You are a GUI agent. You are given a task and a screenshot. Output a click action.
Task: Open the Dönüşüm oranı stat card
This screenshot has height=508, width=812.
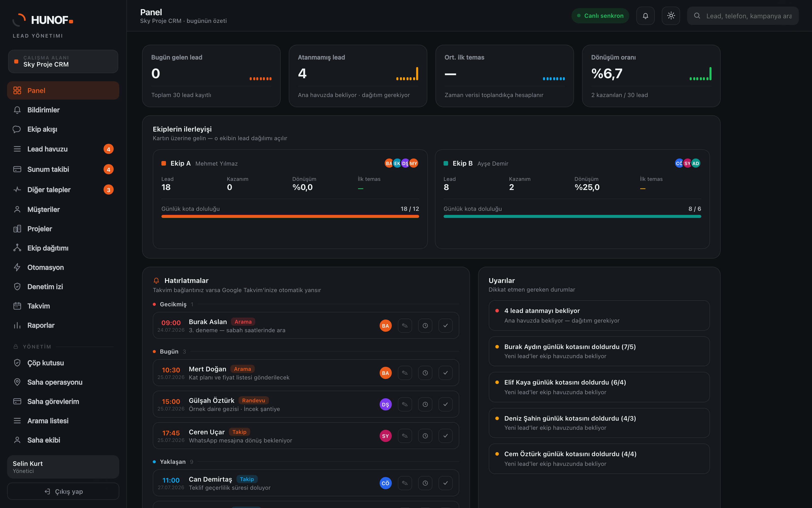[x=651, y=76]
